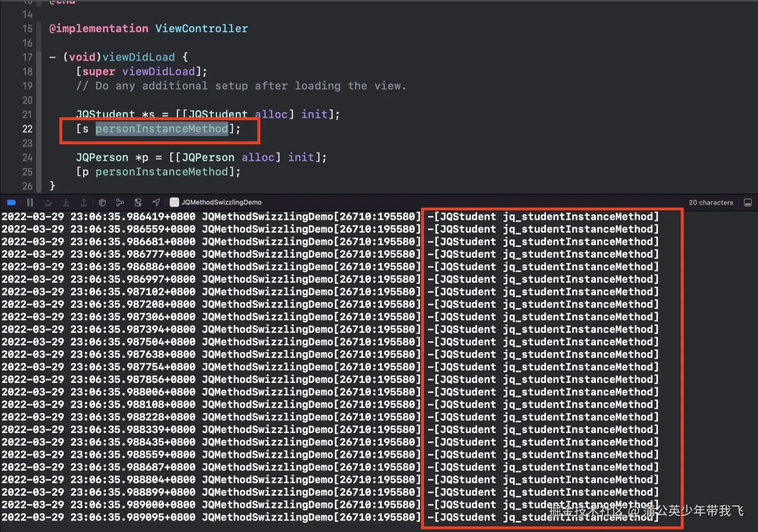Click the comment on line 19
The image size is (758, 532).
click(x=241, y=86)
